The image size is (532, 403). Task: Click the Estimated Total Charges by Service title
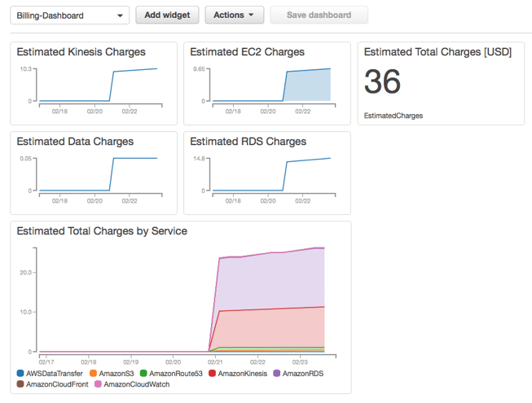102,231
